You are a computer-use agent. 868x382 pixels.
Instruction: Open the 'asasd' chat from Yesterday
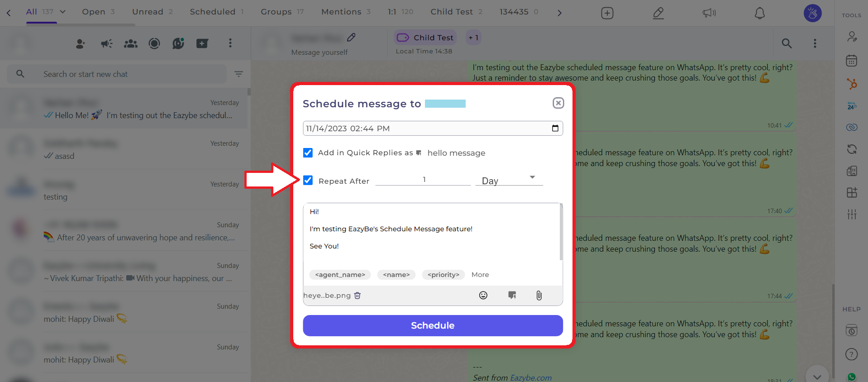tap(124, 149)
